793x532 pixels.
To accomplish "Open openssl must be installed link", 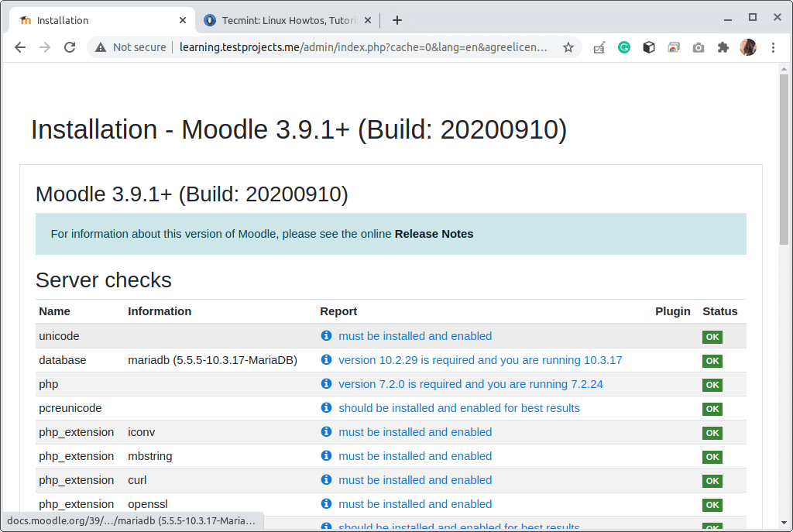I will [x=415, y=504].
